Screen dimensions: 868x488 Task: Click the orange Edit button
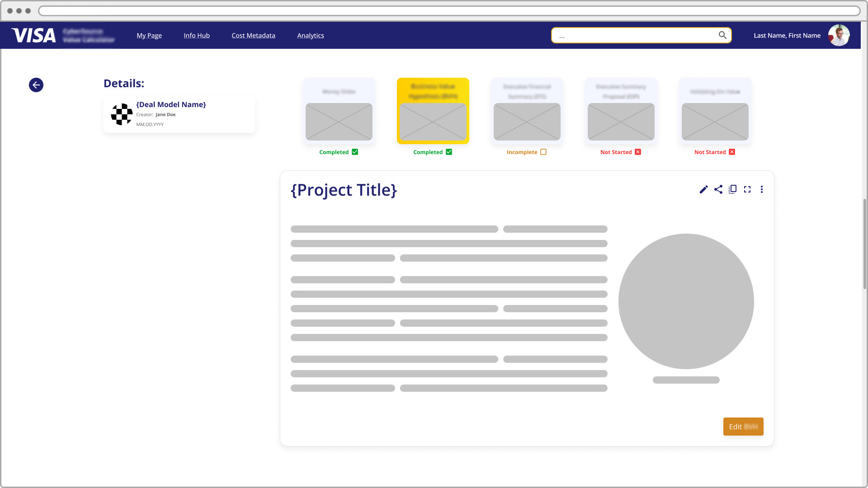[x=743, y=427]
